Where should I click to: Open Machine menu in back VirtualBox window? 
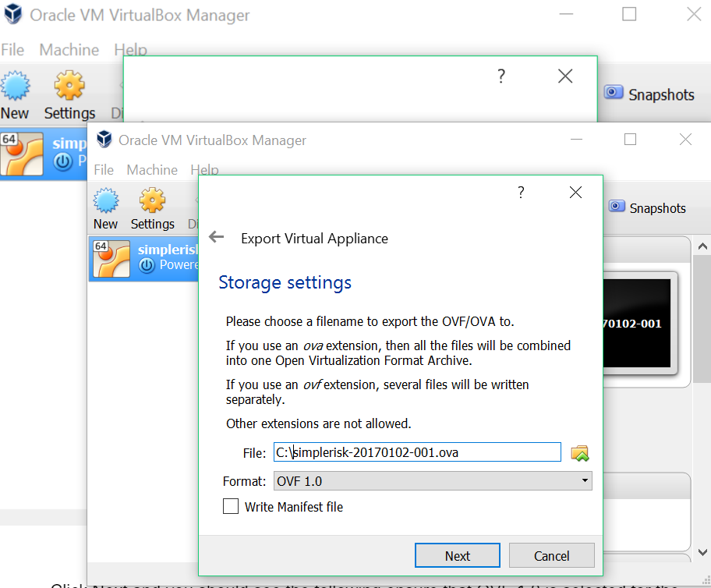click(x=69, y=49)
